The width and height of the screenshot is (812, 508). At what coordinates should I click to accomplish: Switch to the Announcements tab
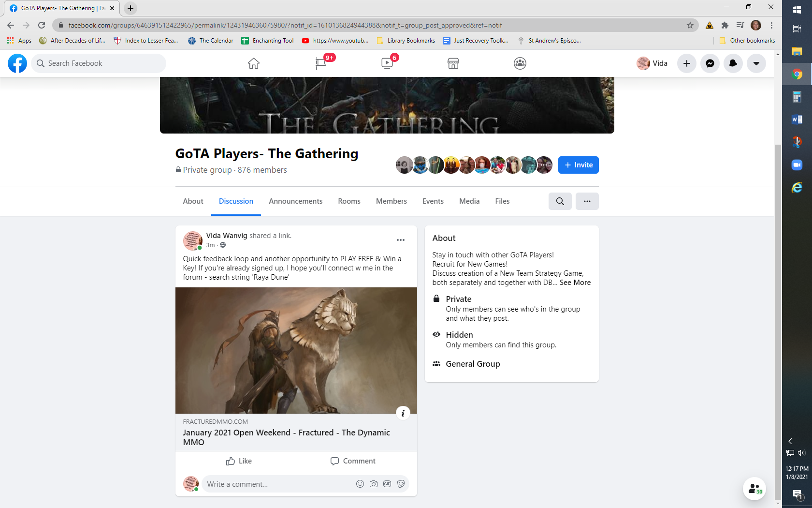pos(296,201)
